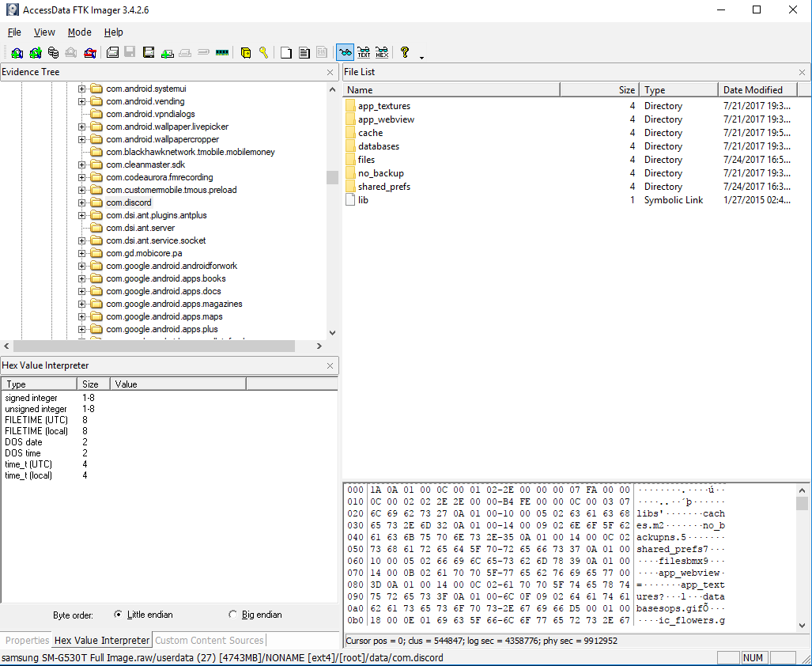
Task: Sort file list by Type column
Action: pos(679,90)
